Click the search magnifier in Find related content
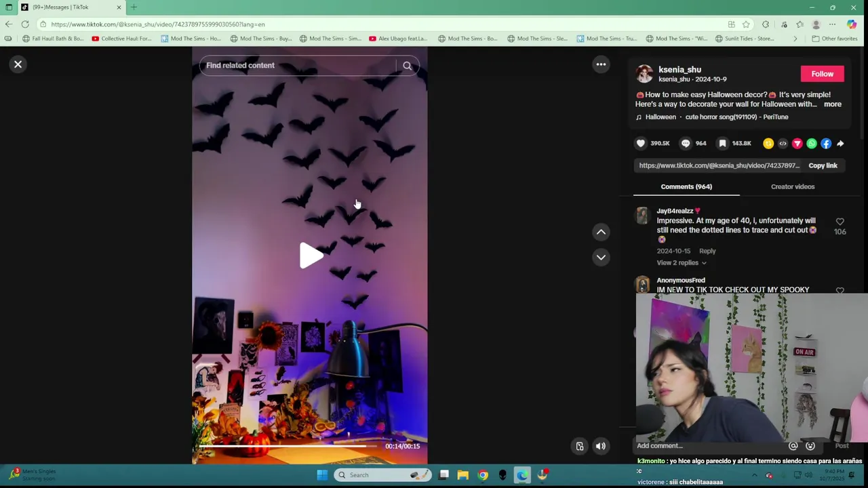Image resolution: width=868 pixels, height=488 pixels. coord(408,66)
